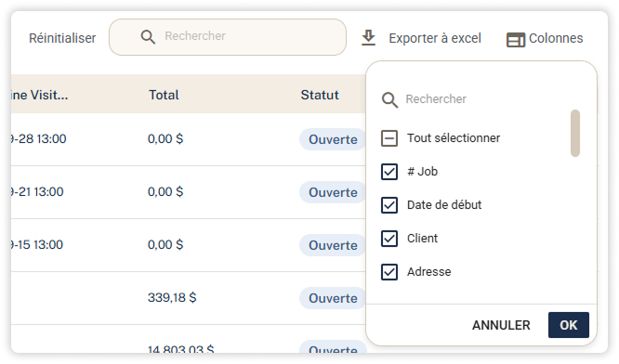Uncheck the Date de début checkbox
The height and width of the screenshot is (364, 619).
click(389, 205)
